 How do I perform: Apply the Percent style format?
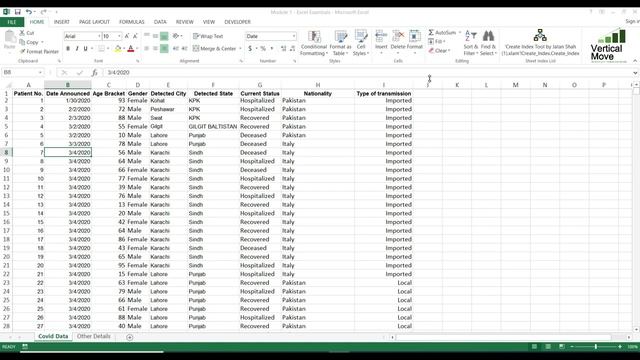[263, 49]
